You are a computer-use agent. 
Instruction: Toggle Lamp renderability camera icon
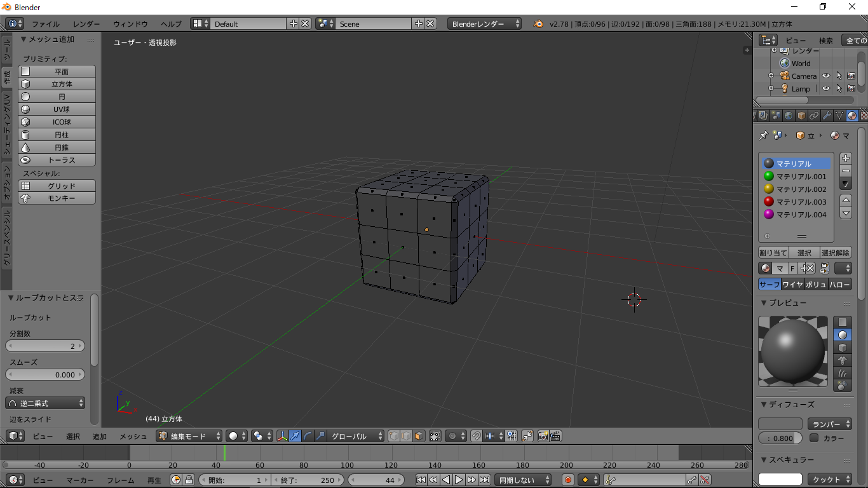coord(851,89)
